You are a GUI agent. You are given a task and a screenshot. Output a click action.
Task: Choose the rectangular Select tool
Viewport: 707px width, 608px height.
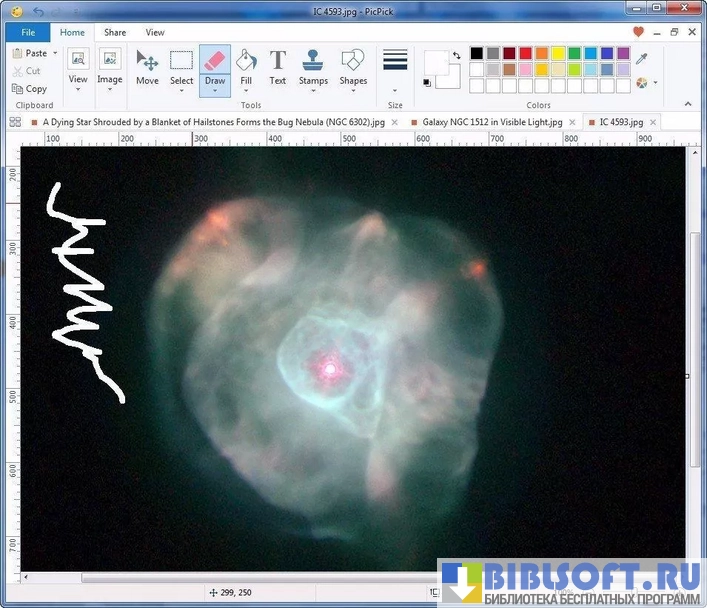pyautogui.click(x=181, y=67)
